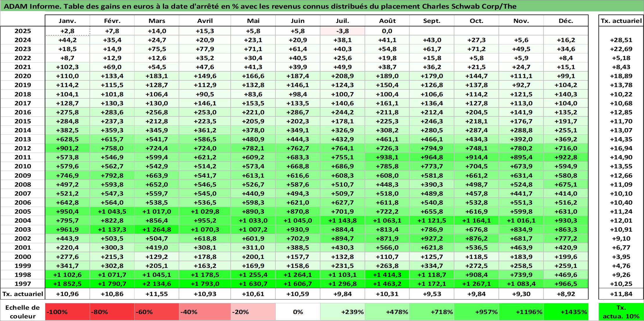Select the Avril column header
644x321 pixels.
pyautogui.click(x=205, y=21)
